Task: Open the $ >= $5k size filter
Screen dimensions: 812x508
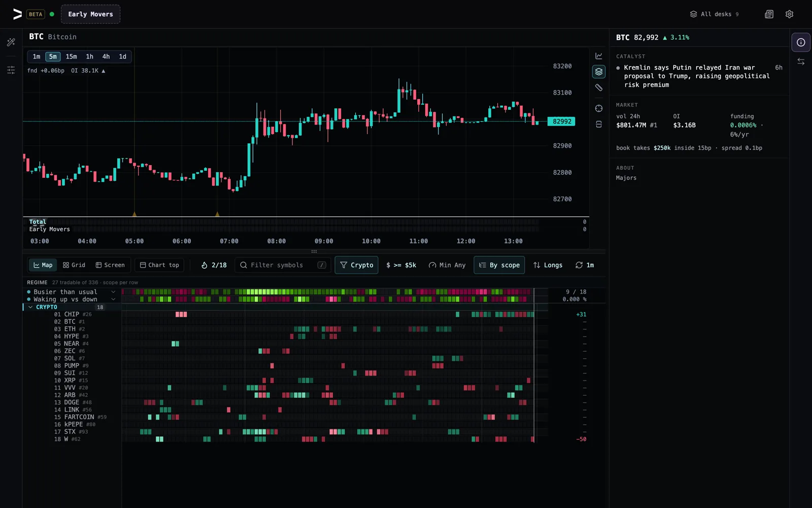Action: click(x=401, y=265)
